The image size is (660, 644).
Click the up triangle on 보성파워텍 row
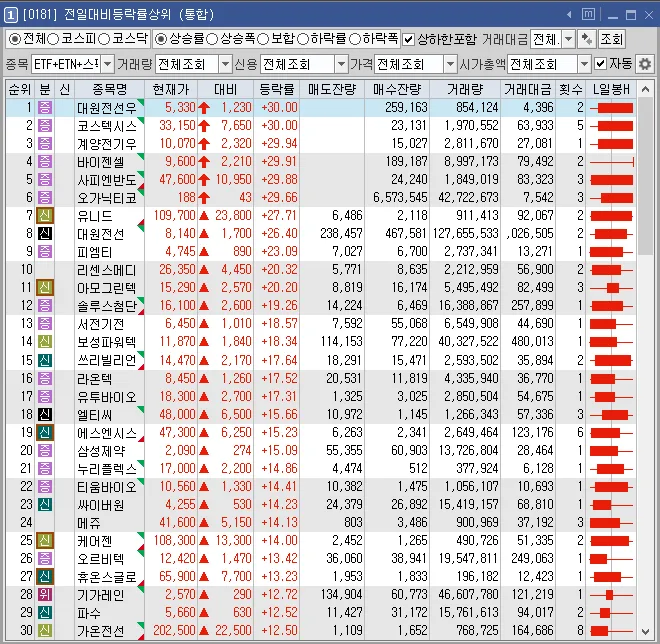[204, 342]
